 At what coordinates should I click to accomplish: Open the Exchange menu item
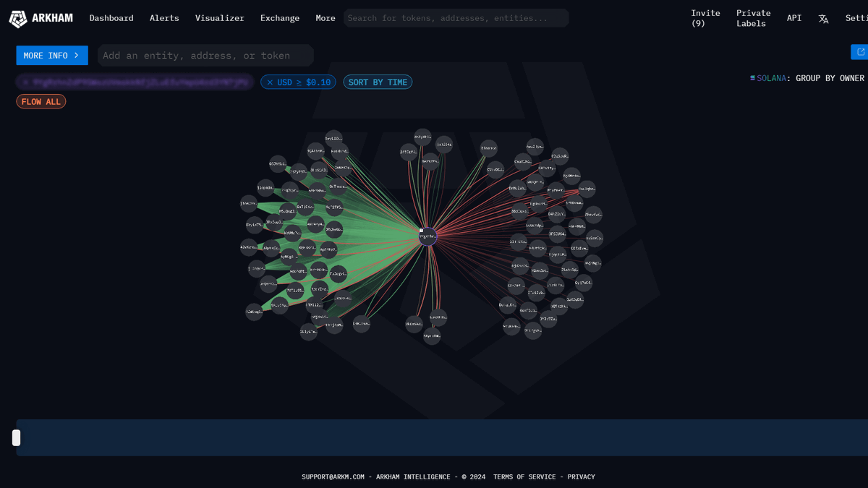[280, 18]
